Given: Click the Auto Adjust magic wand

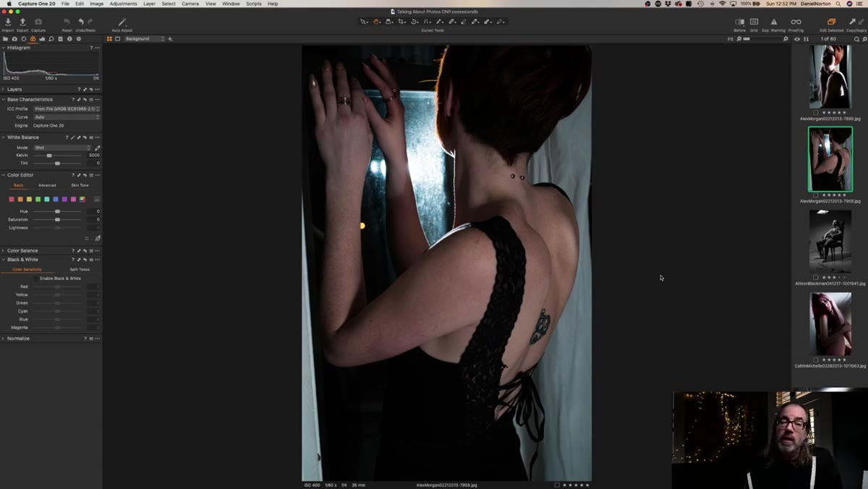Looking at the screenshot, I should click(122, 22).
